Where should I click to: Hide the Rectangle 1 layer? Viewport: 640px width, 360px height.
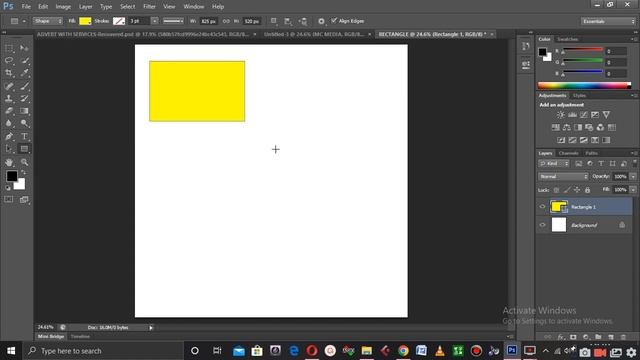tap(542, 207)
